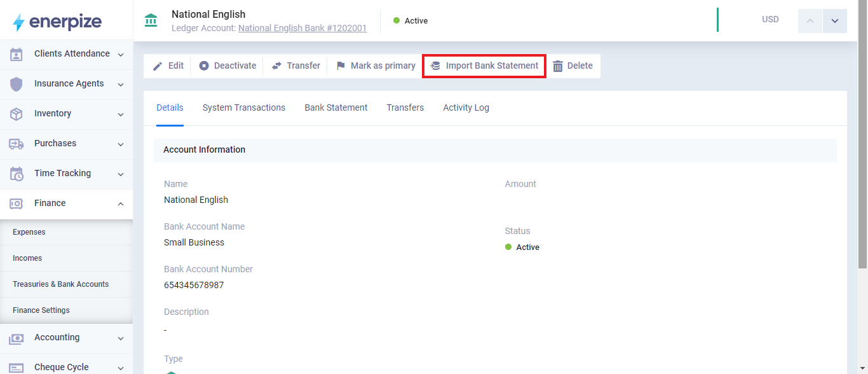Click the Edit pencil icon

(x=158, y=66)
